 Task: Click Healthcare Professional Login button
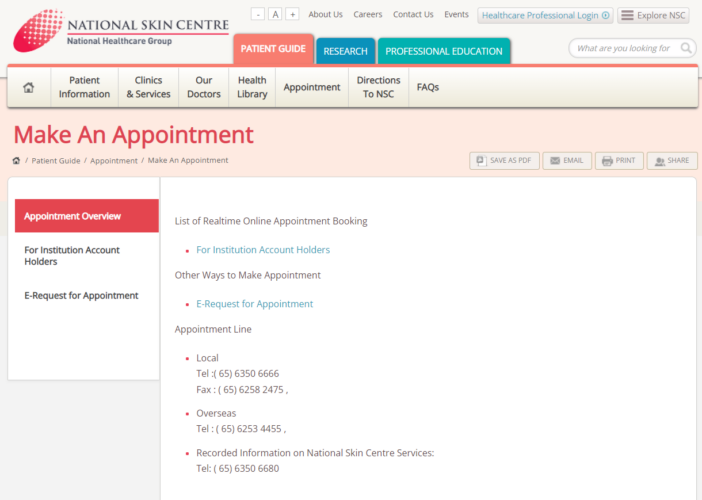[x=545, y=15]
